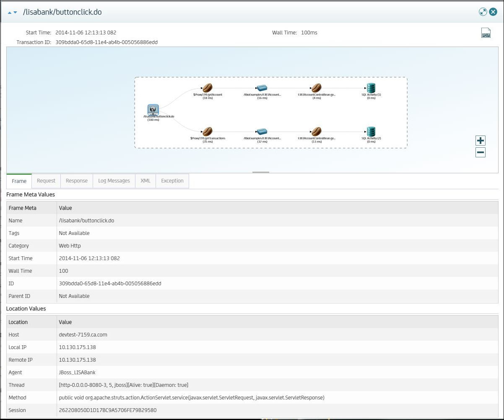Open the Response tab
The image size is (504, 420).
pos(76,181)
